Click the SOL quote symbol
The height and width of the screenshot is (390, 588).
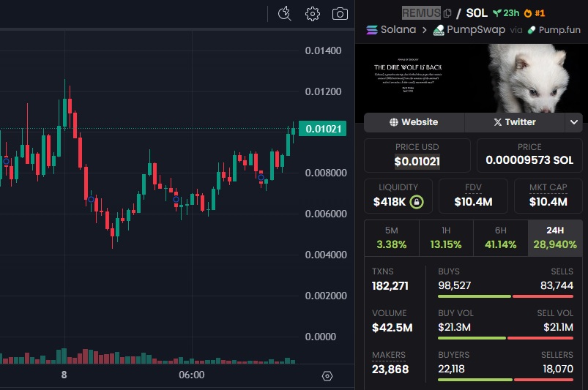coord(477,13)
